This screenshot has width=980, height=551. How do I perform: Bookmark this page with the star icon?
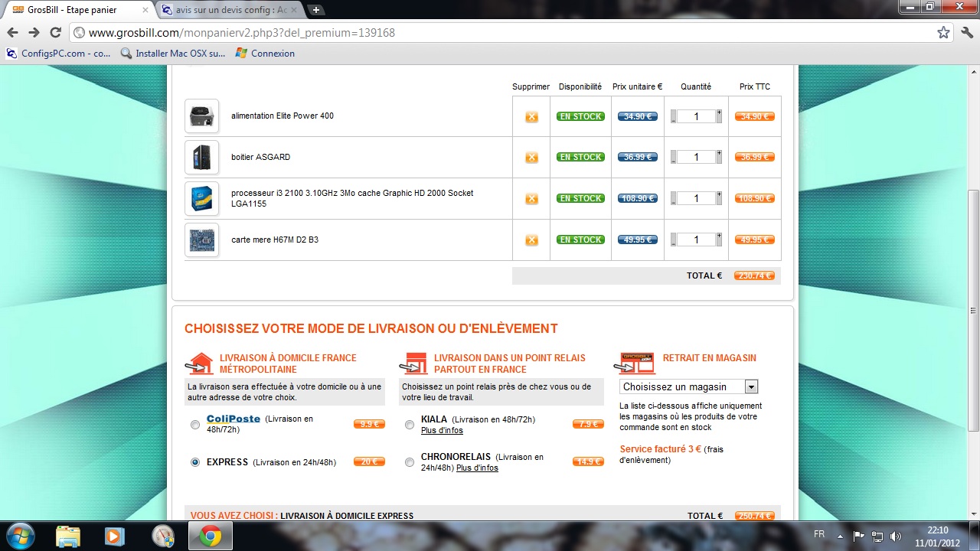(943, 33)
